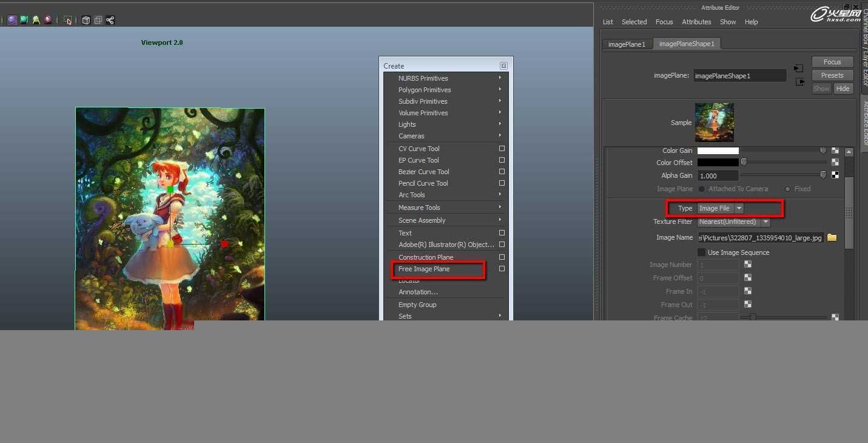Expand Scene Assembly submenu
The width and height of the screenshot is (868, 443).
coord(446,220)
